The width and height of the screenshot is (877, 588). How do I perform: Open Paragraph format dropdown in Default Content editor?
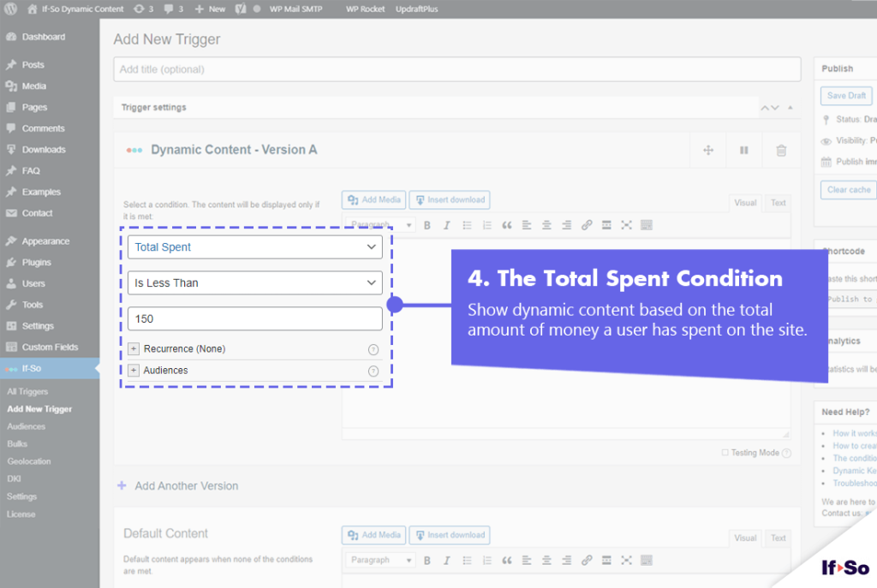(x=380, y=560)
